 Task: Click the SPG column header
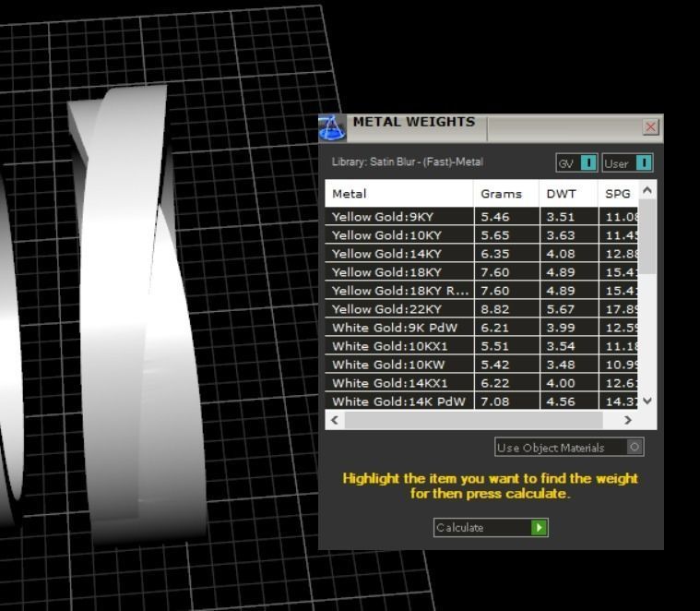pos(618,194)
